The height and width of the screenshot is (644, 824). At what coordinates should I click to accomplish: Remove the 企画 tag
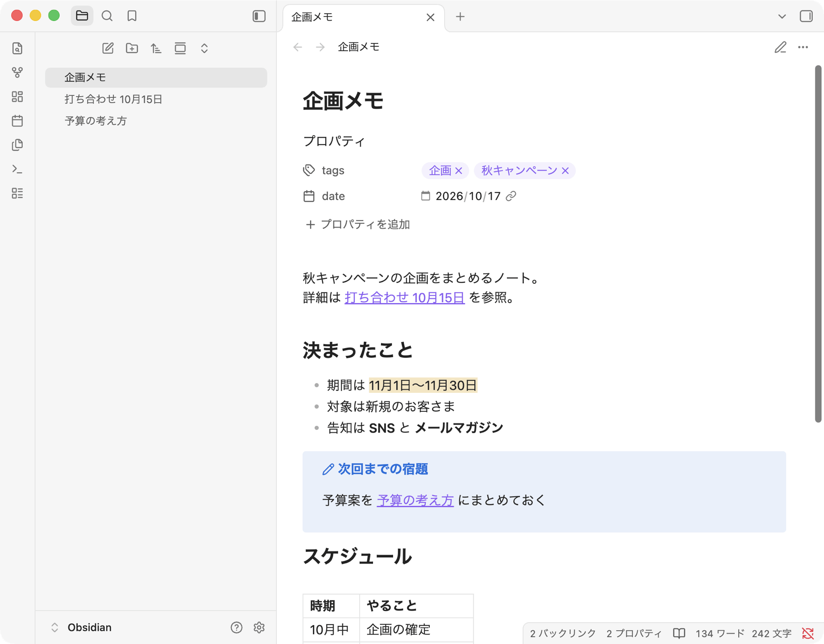pyautogui.click(x=459, y=171)
